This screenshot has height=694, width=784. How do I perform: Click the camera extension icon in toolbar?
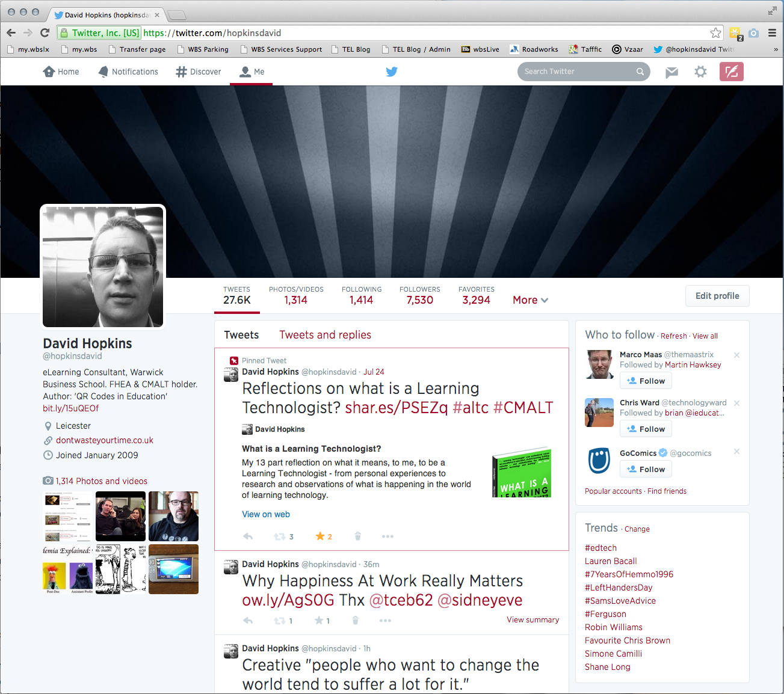point(753,33)
